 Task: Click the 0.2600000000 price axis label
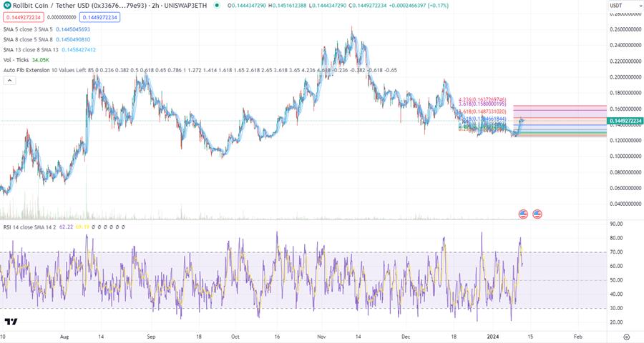(x=624, y=29)
